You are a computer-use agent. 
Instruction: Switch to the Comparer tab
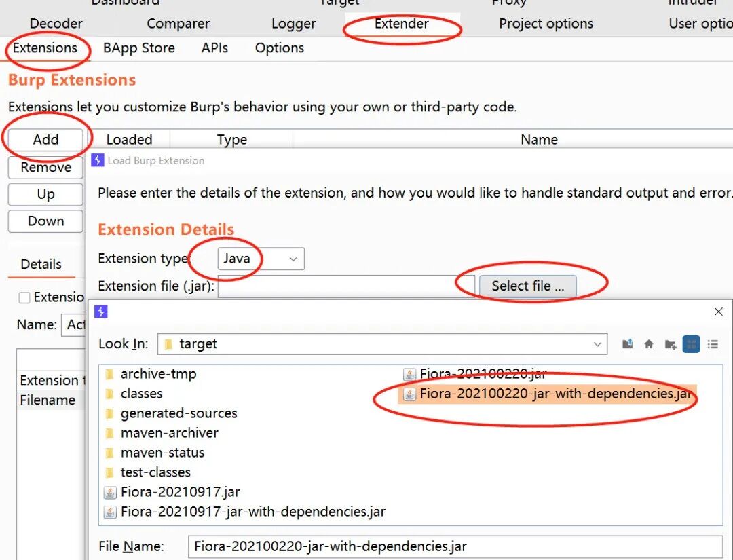178,24
